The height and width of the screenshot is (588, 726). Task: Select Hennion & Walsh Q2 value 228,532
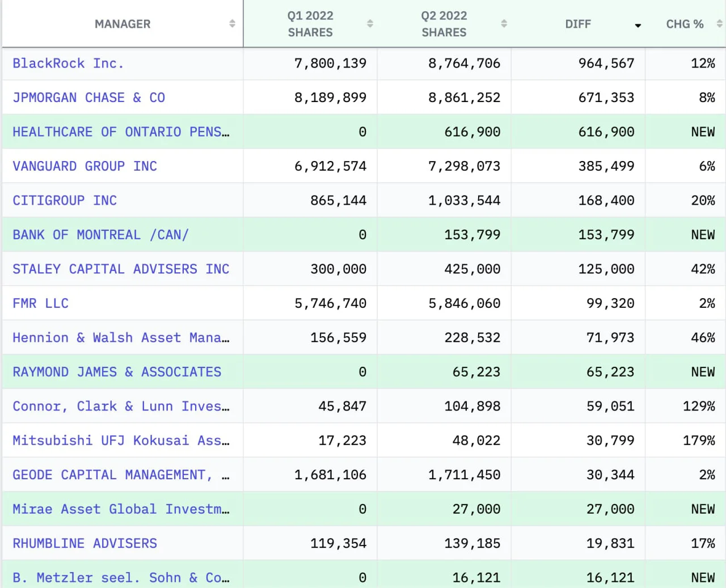pos(472,338)
